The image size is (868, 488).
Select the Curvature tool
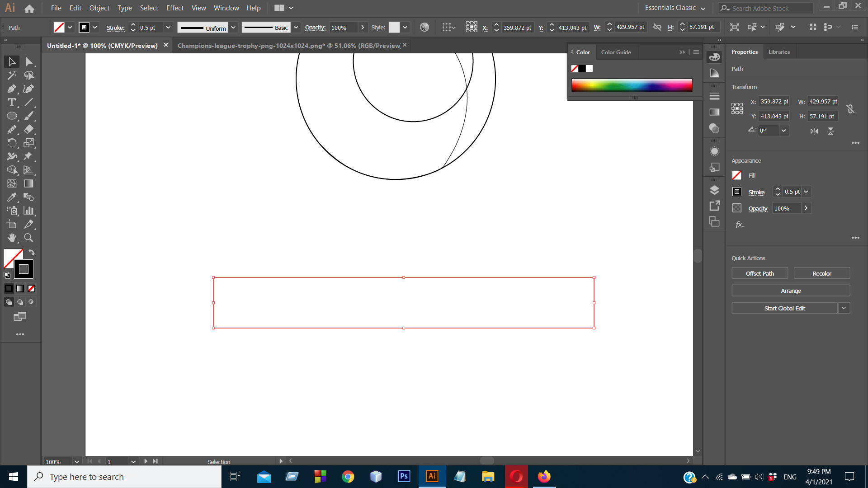[x=29, y=89]
